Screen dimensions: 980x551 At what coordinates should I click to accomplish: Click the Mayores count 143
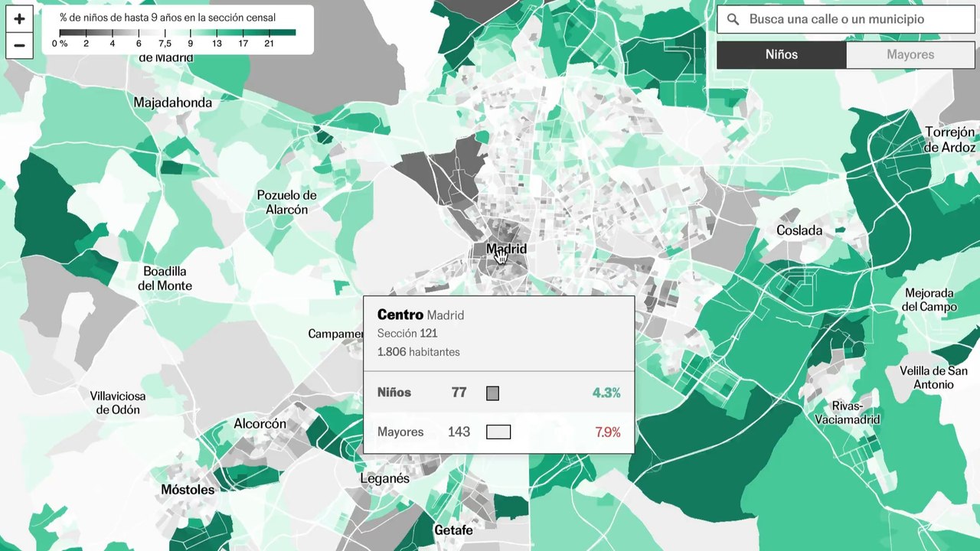tap(459, 432)
